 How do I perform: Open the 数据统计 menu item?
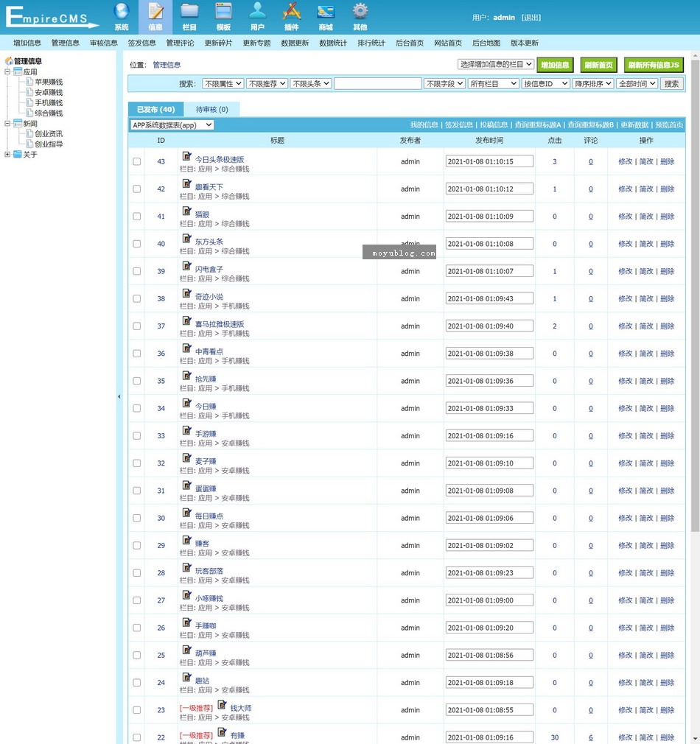tap(333, 43)
